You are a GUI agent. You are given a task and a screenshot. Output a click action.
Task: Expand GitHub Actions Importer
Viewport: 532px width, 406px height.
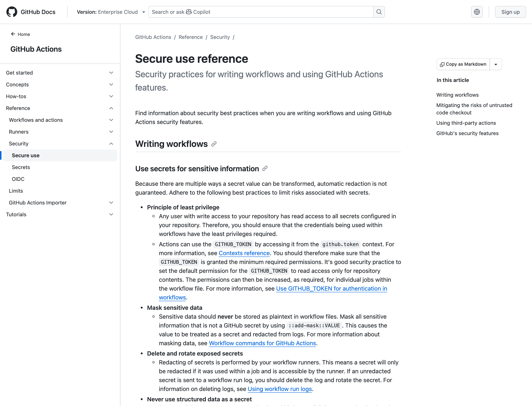click(x=60, y=203)
